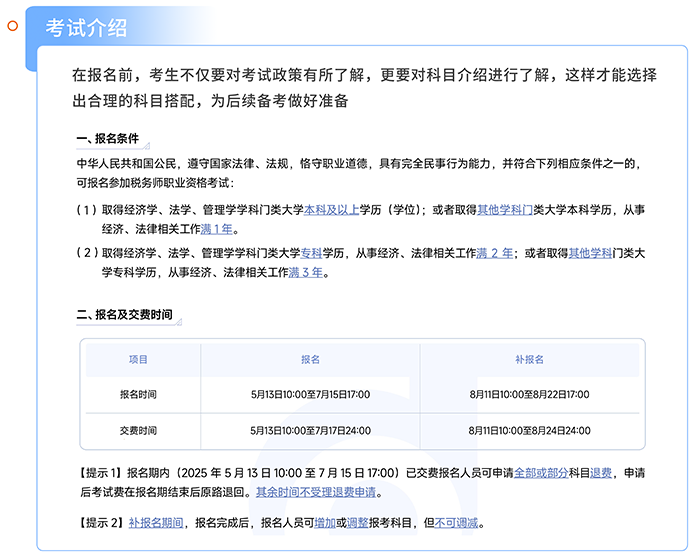
Task: Open the 满3年 underlined link
Action: coord(307,272)
